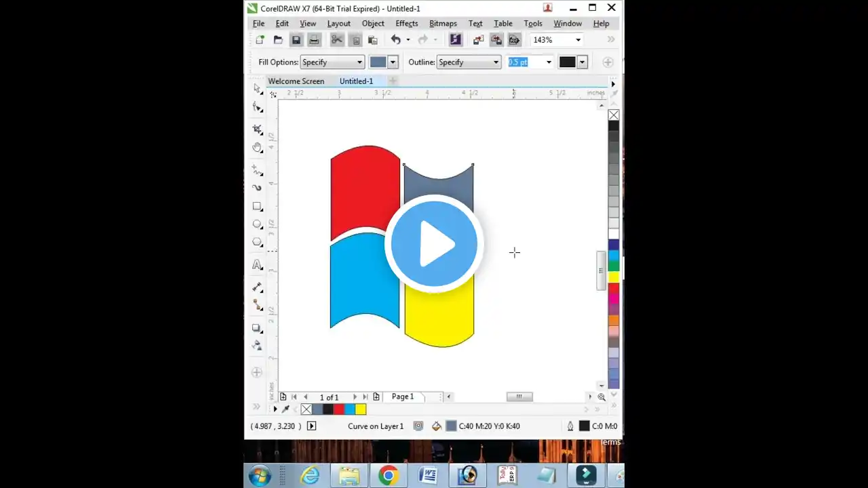Open Google Chrome from the taskbar
The width and height of the screenshot is (868, 488).
pyautogui.click(x=389, y=476)
